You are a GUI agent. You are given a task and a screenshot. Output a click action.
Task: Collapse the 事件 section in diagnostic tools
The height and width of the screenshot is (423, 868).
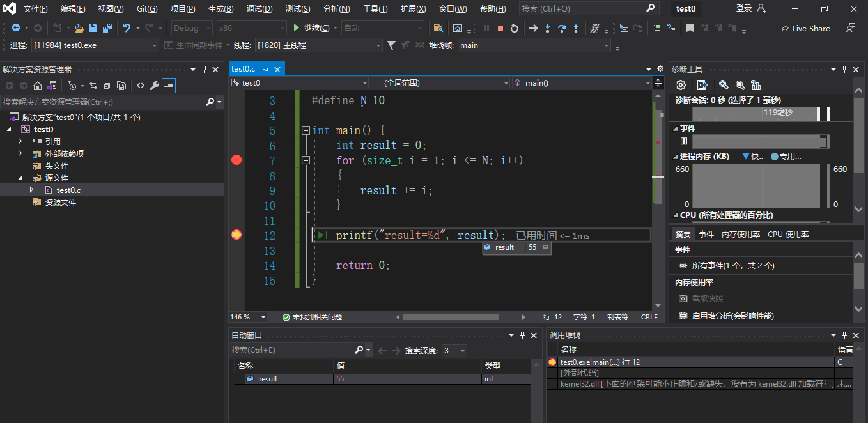(675, 128)
